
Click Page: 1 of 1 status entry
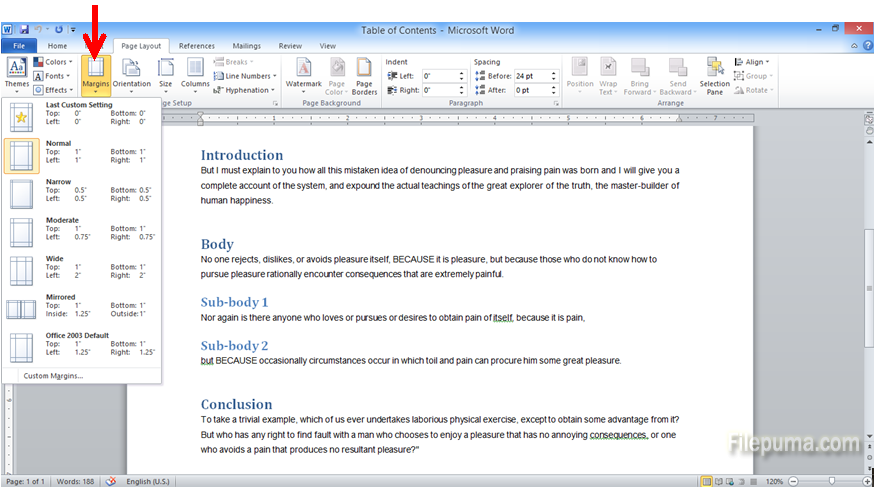[25, 481]
